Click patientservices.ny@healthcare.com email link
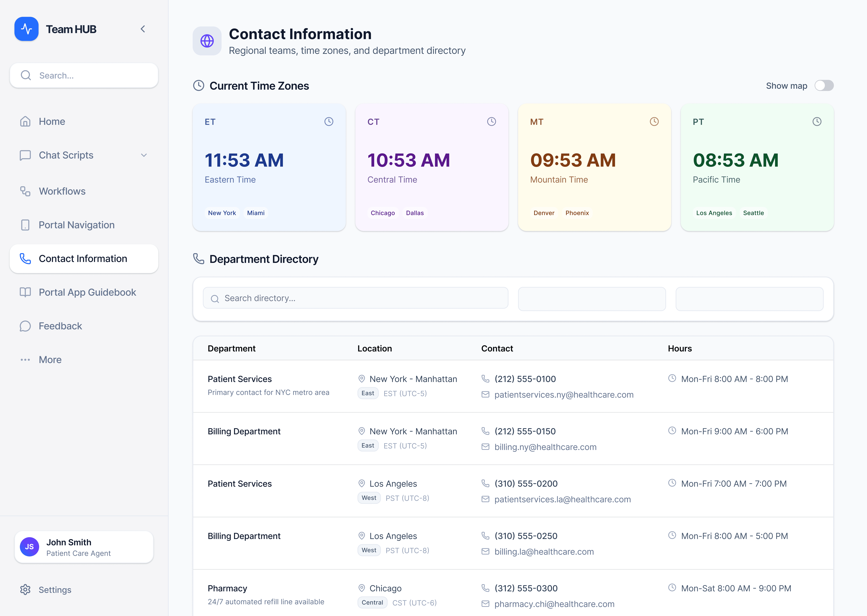 pyautogui.click(x=564, y=394)
